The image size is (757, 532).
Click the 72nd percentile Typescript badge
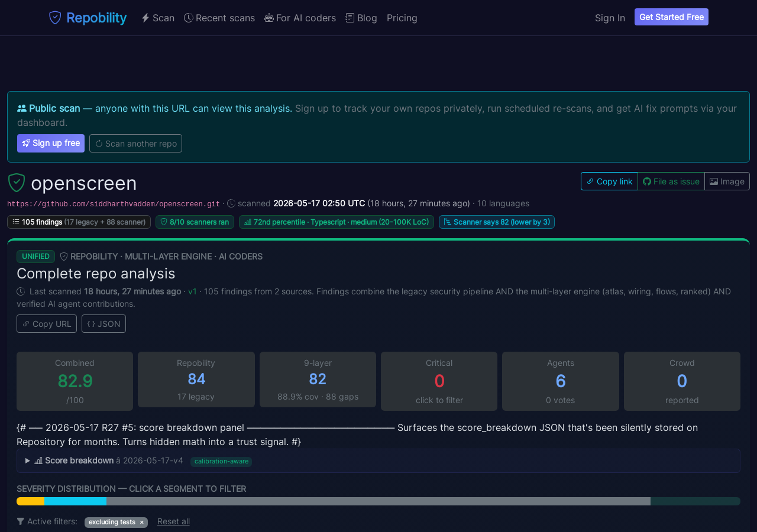click(x=337, y=222)
